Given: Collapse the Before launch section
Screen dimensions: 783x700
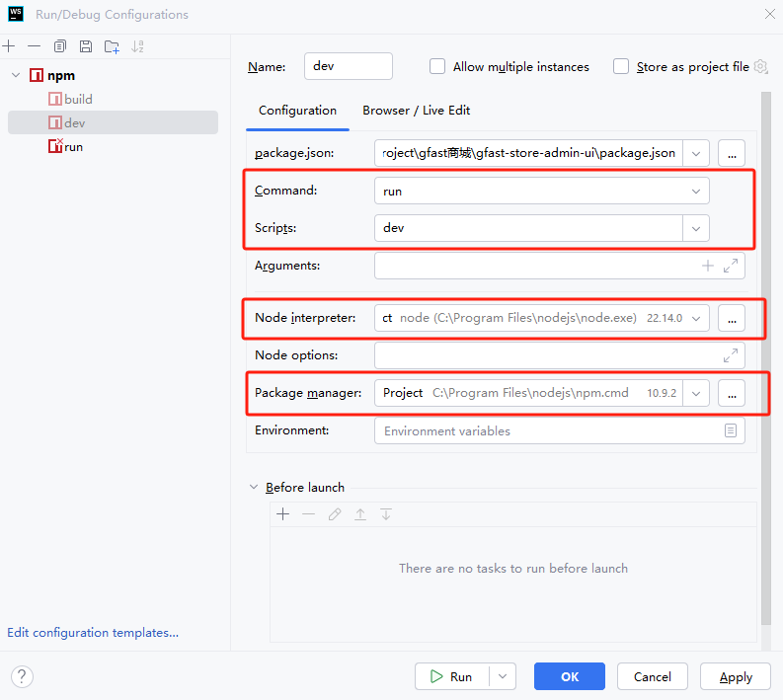Looking at the screenshot, I should [253, 488].
